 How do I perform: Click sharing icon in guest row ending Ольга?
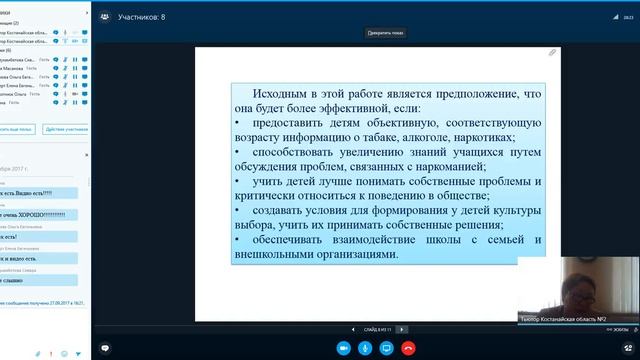[x=85, y=94]
